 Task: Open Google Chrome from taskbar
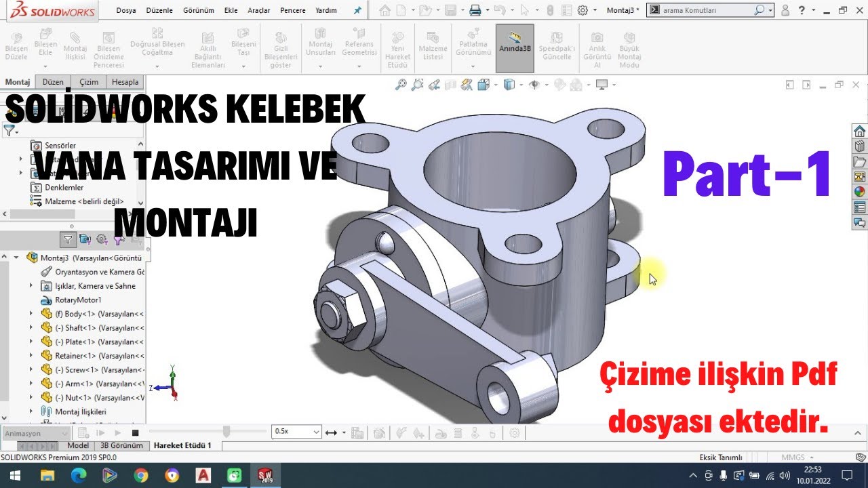coord(140,476)
